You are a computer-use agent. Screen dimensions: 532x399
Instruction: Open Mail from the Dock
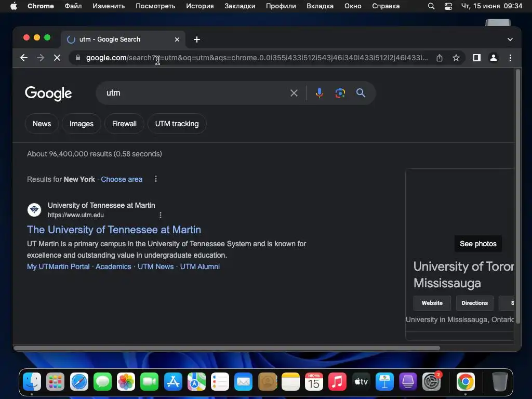[243, 382]
